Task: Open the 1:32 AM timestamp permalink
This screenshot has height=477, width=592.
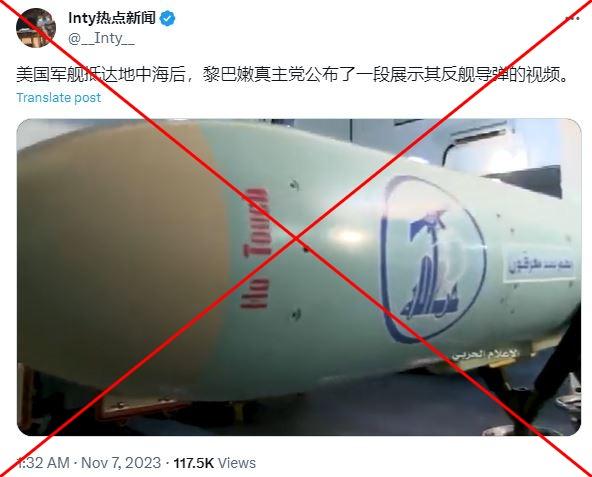Action: coord(43,463)
